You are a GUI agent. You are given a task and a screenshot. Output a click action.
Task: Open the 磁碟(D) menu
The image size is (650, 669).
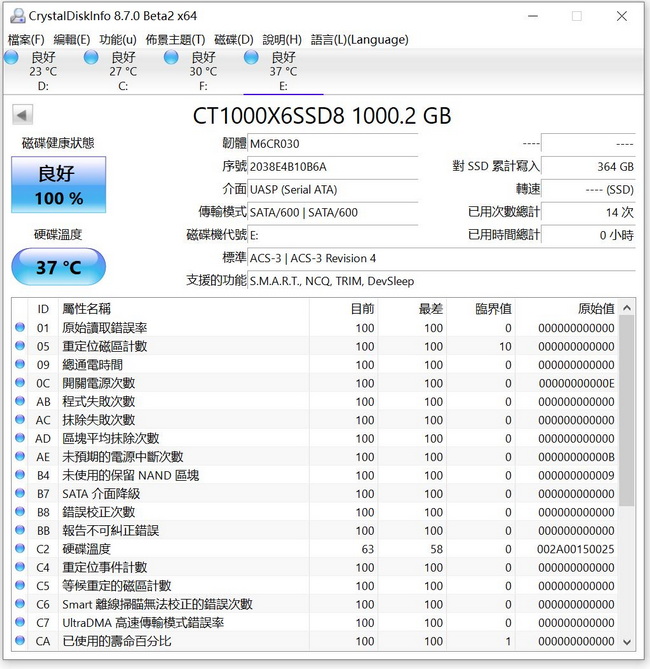pyautogui.click(x=234, y=40)
